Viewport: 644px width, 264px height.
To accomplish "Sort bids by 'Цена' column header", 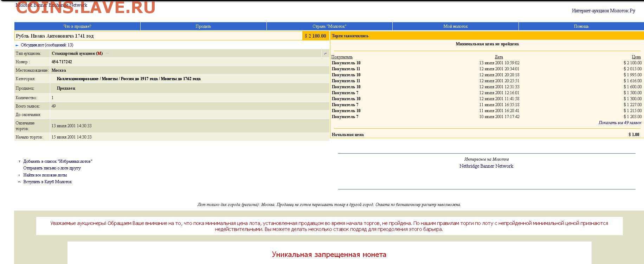I will click(x=636, y=57).
